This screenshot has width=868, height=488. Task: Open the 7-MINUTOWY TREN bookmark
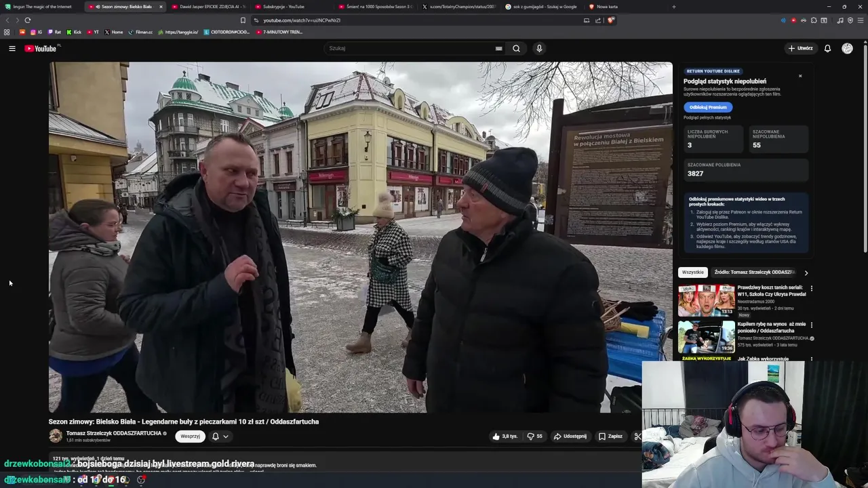(x=279, y=32)
